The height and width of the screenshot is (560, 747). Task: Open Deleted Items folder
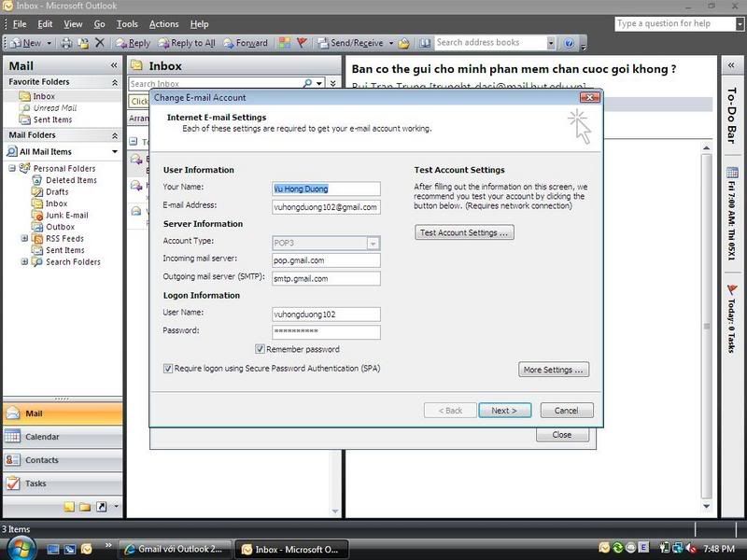point(71,180)
